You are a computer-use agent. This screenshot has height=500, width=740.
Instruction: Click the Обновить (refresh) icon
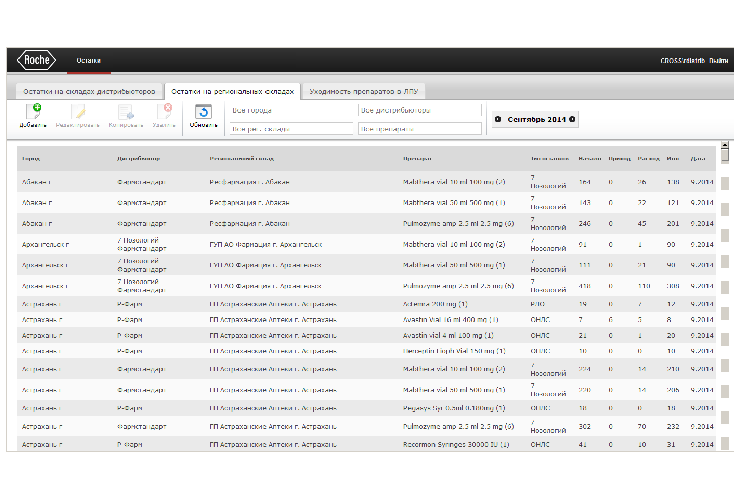(203, 111)
